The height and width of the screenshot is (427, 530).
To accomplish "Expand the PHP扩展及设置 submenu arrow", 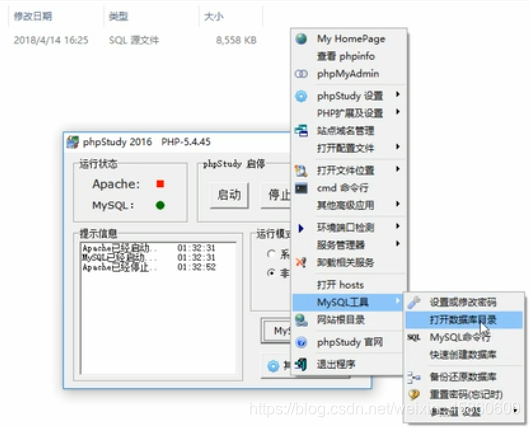I will coord(398,112).
